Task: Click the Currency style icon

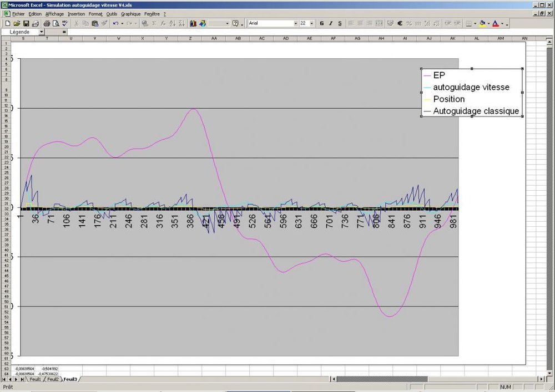Action: pos(390,23)
